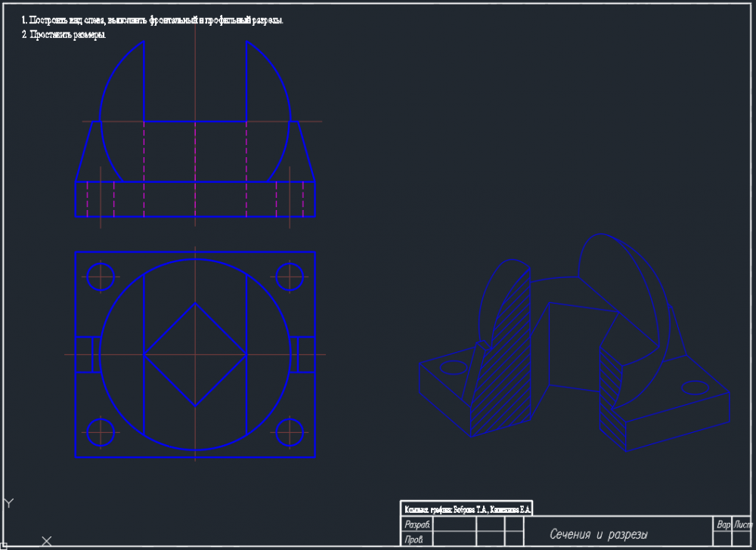This screenshot has width=756, height=550.
Task: Click the 'Разраб.' cell in the title block
Action: (417, 524)
